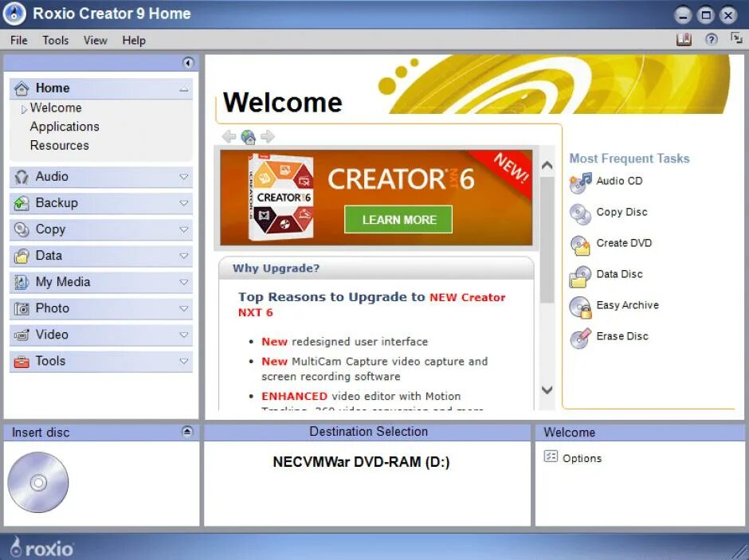Click the LEARN MORE button
The height and width of the screenshot is (560, 749).
(398, 220)
